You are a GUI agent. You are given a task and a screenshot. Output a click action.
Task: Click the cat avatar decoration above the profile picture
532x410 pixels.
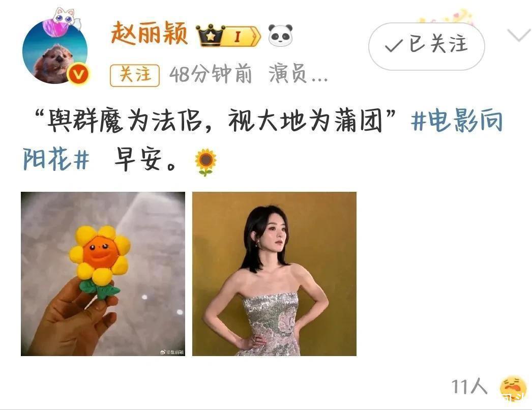pos(63,21)
